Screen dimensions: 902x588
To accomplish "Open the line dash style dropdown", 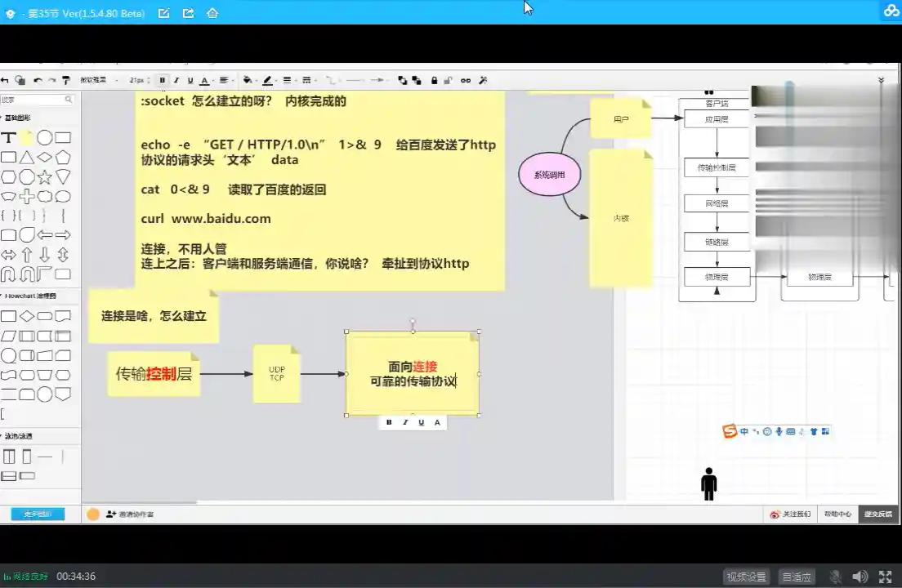I will coord(308,81).
